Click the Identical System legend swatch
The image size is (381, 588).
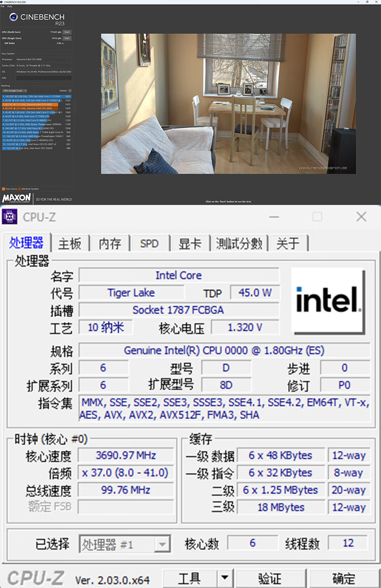pos(19,189)
